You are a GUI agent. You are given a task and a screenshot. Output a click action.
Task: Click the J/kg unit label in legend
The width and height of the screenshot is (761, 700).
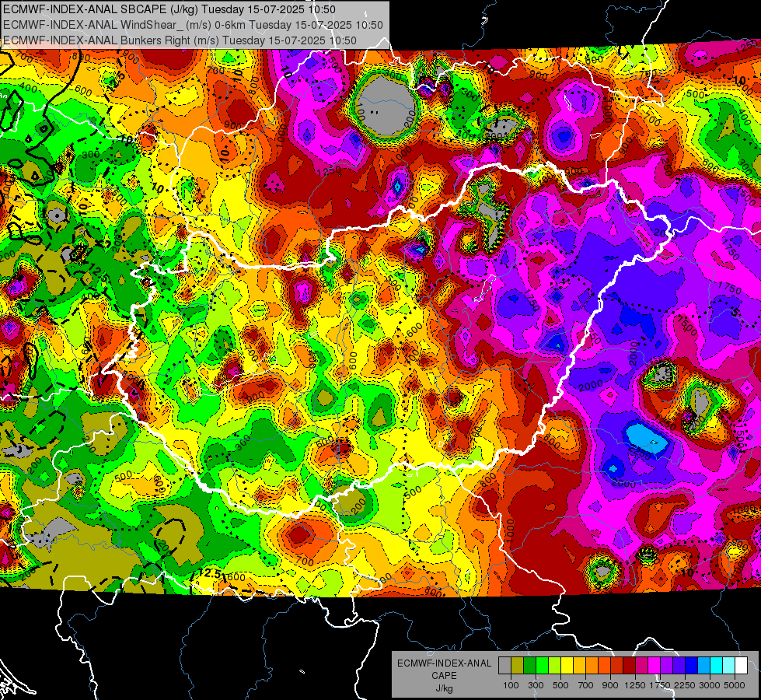click(x=444, y=688)
